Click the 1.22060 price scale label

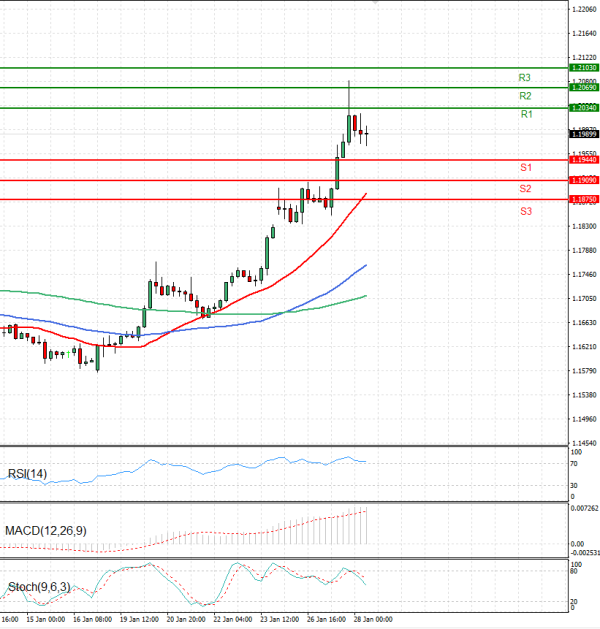tap(583, 9)
